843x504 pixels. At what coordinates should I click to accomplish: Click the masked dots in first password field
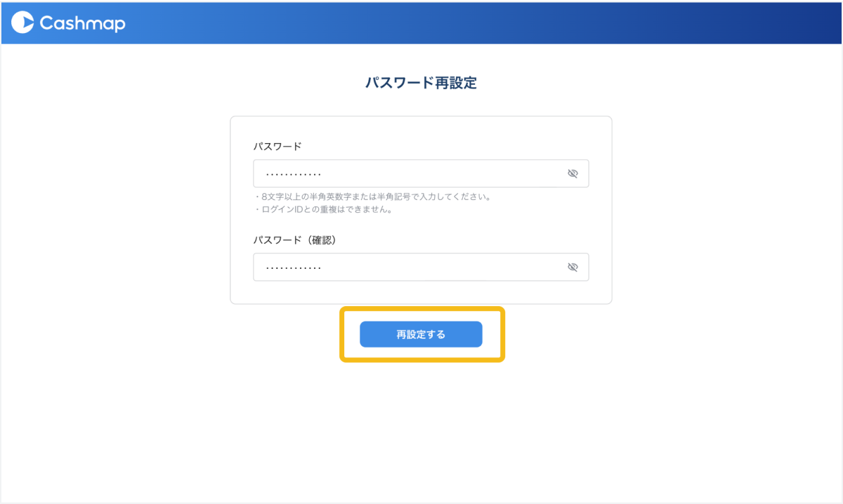pyautogui.click(x=294, y=174)
